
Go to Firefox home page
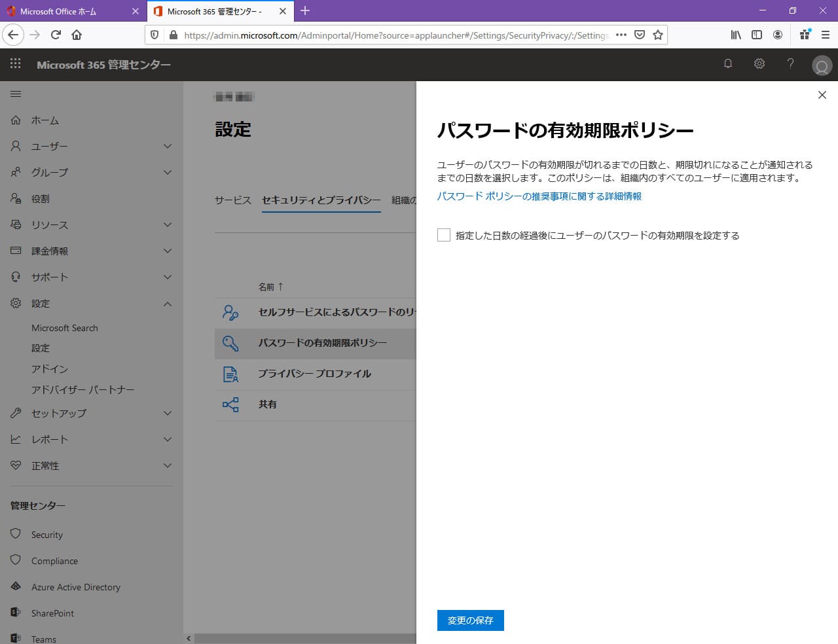tap(77, 35)
